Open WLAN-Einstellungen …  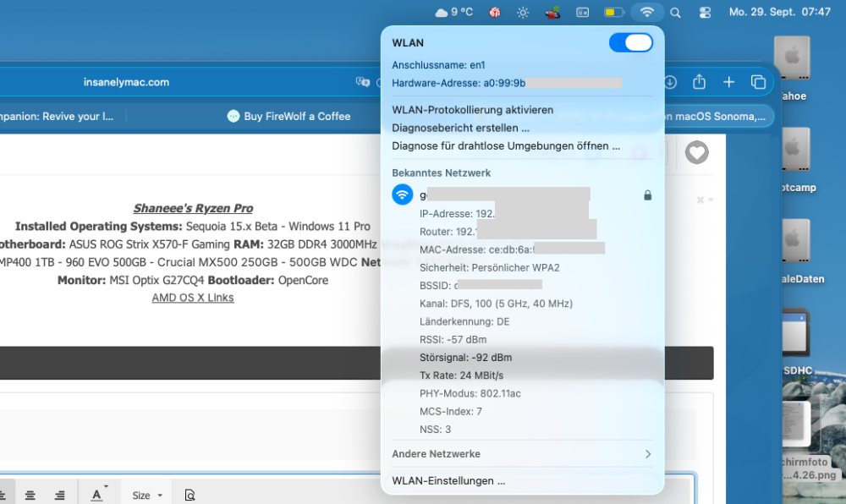pos(448,481)
